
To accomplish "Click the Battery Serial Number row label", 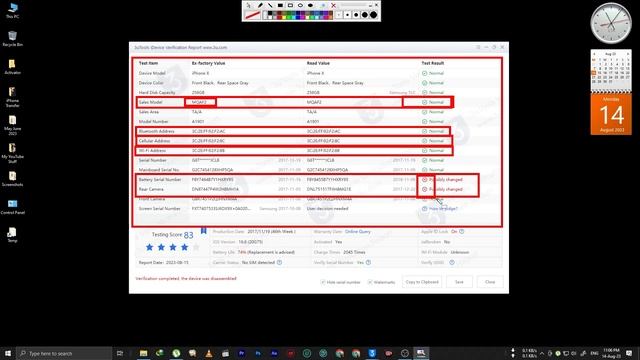I will (160, 180).
